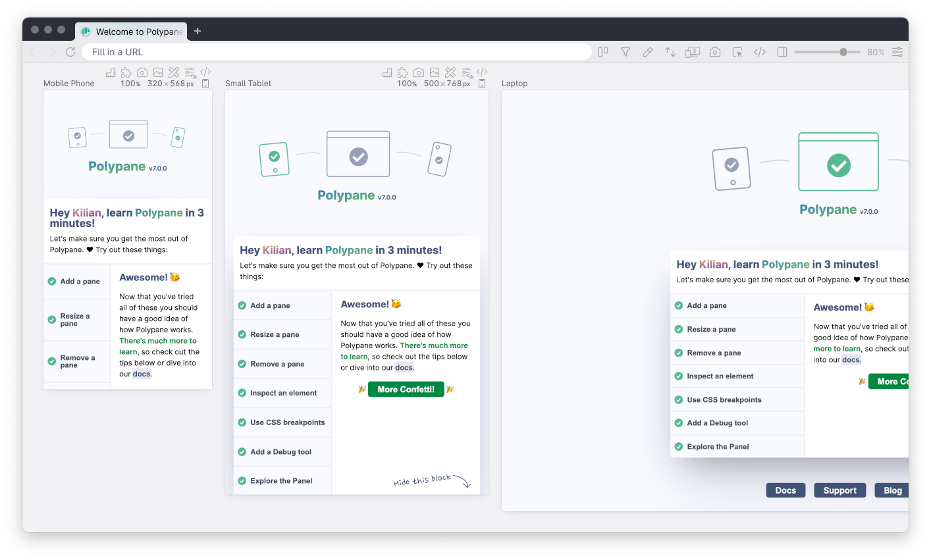Open docs link in Small Tablet pane

tap(404, 368)
